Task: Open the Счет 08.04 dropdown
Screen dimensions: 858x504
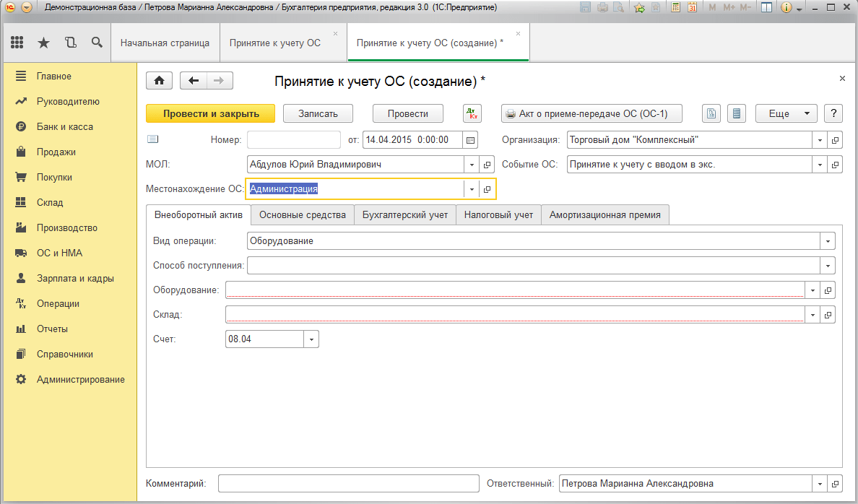Action: tap(311, 339)
